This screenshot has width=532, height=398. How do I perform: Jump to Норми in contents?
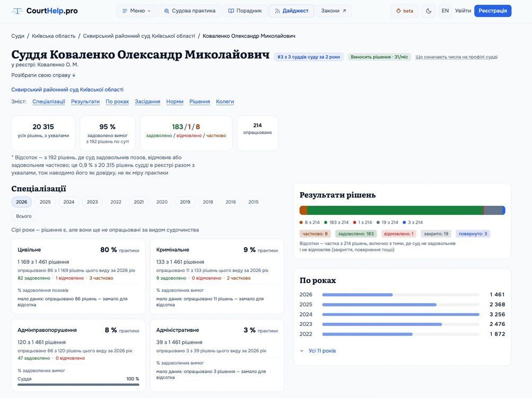175,102
